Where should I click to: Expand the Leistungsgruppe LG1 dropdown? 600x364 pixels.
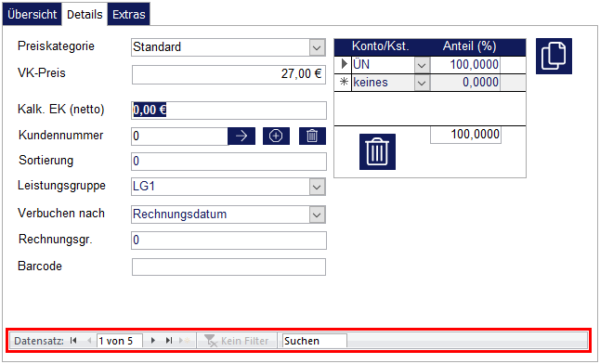click(317, 187)
